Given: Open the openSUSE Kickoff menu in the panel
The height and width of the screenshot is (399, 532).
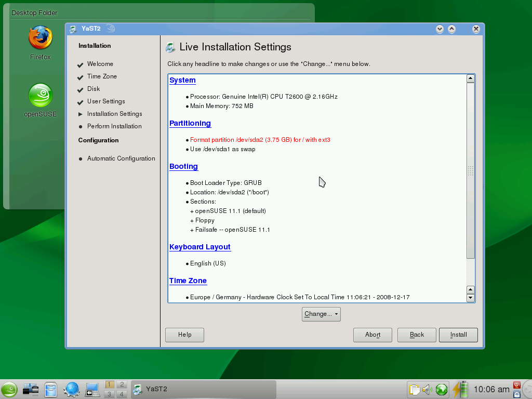Looking at the screenshot, I should pos(9,389).
